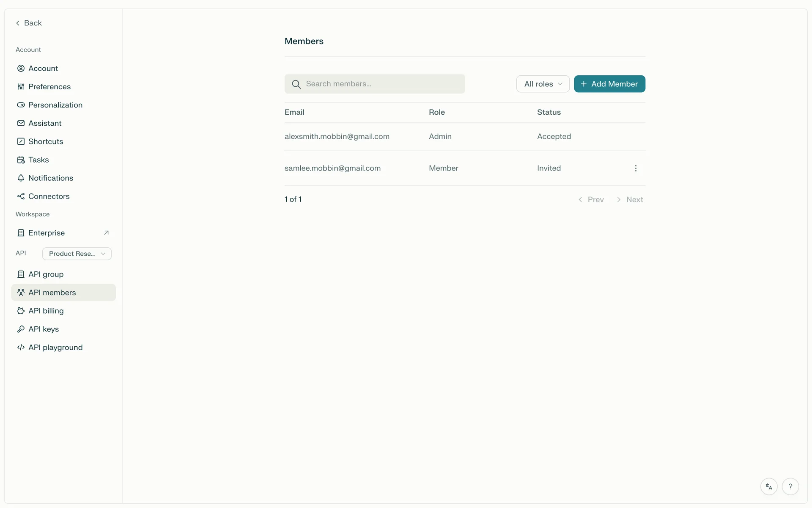Go to Next page of members
Image resolution: width=812 pixels, height=508 pixels.
pos(630,199)
